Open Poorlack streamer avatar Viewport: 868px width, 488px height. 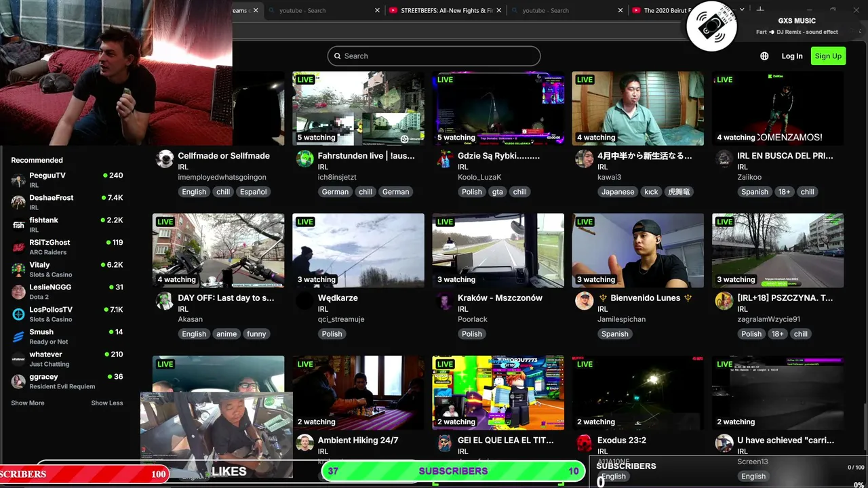coord(445,302)
